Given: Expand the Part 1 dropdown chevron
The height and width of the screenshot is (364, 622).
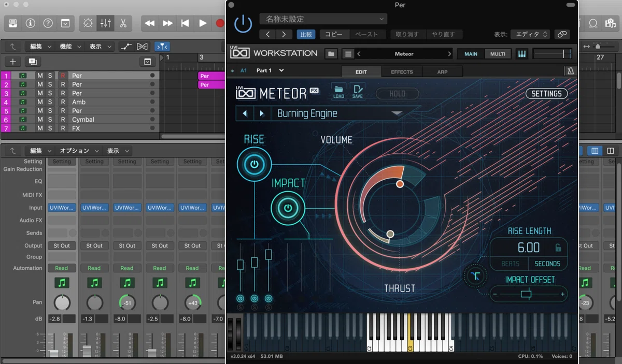Looking at the screenshot, I should (281, 70).
